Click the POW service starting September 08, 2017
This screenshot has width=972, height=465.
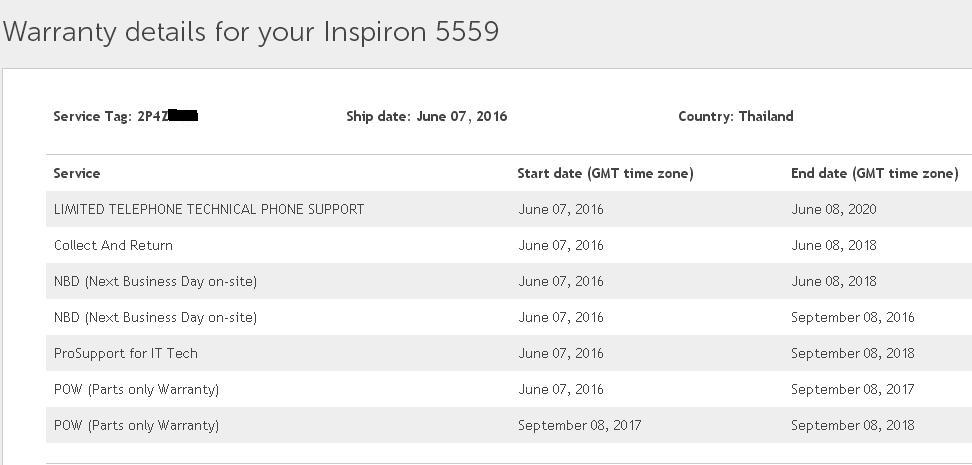(136, 425)
